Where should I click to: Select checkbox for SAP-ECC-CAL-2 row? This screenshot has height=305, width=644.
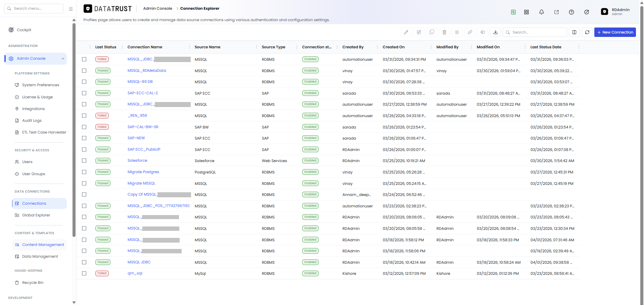(x=84, y=93)
